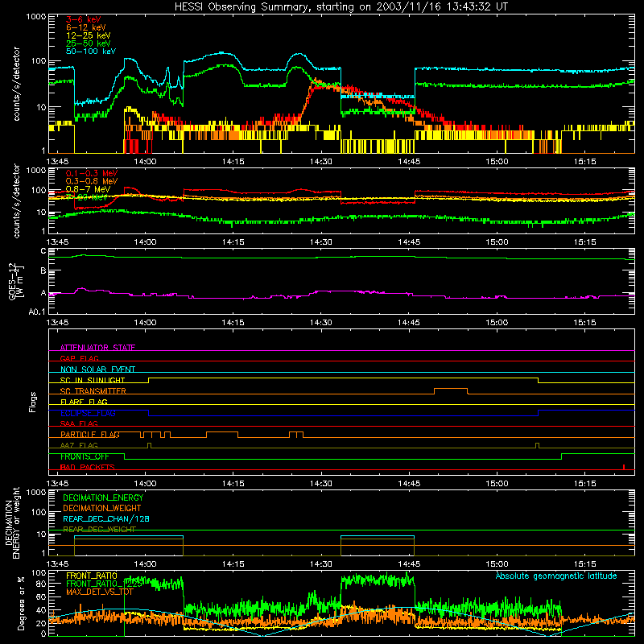Click the Absolute geomagnetic latitude label
Image resolution: width=644 pixels, height=644 pixels.
(x=556, y=576)
